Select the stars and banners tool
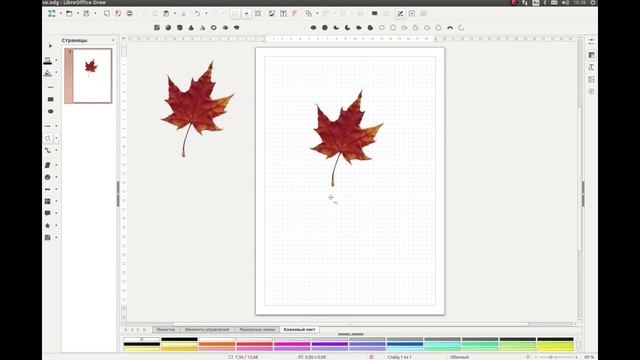 coord(48,225)
